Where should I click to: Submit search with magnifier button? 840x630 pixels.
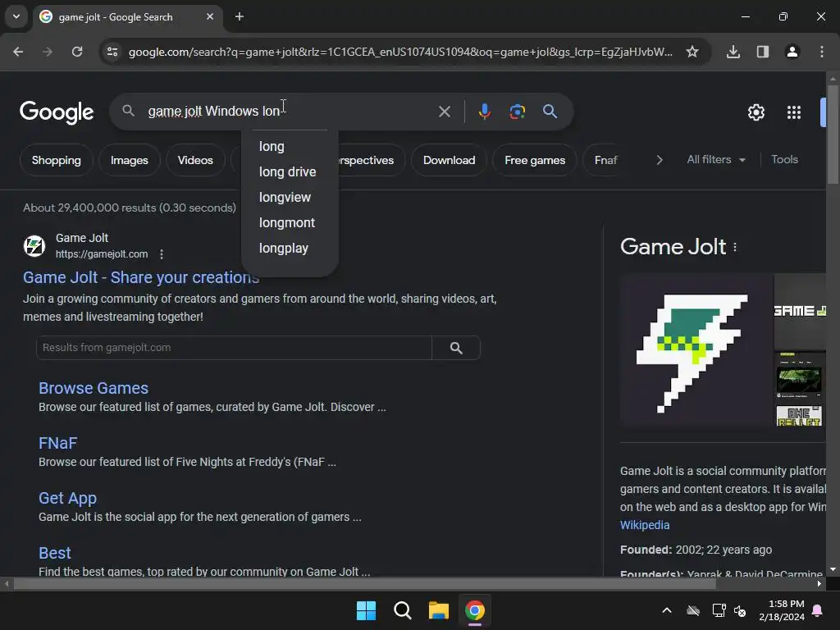pos(550,112)
